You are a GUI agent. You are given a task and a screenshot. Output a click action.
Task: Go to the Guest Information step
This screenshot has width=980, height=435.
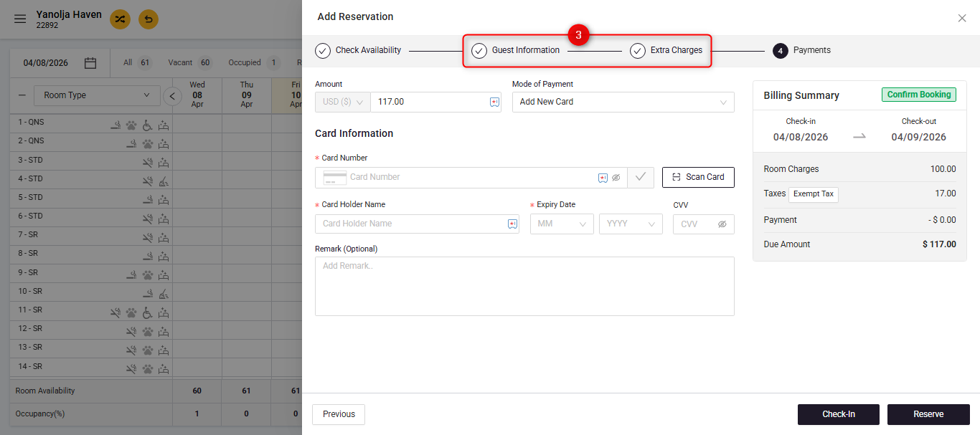tap(515, 50)
